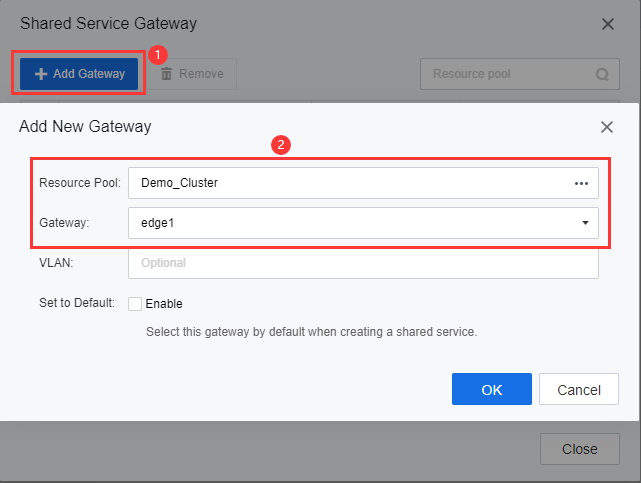
Task: Click the plus icon on Add Gateway
Action: 41,74
